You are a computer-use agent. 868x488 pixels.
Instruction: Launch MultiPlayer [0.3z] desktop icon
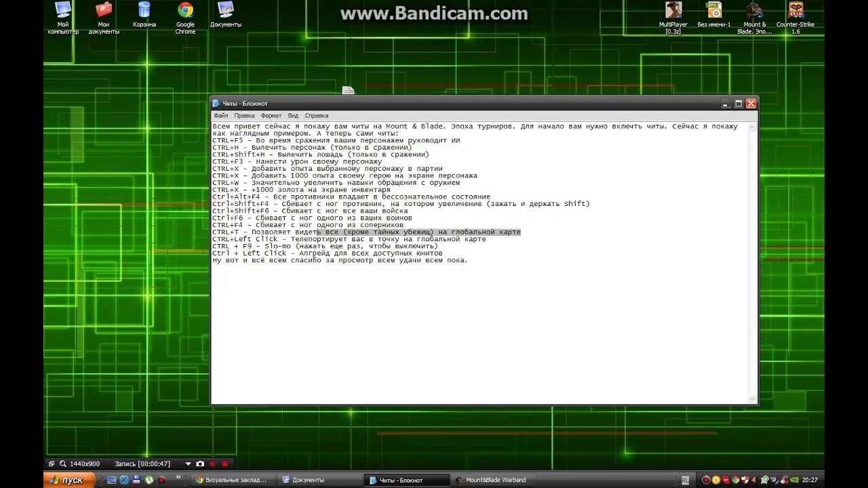pyautogui.click(x=673, y=18)
